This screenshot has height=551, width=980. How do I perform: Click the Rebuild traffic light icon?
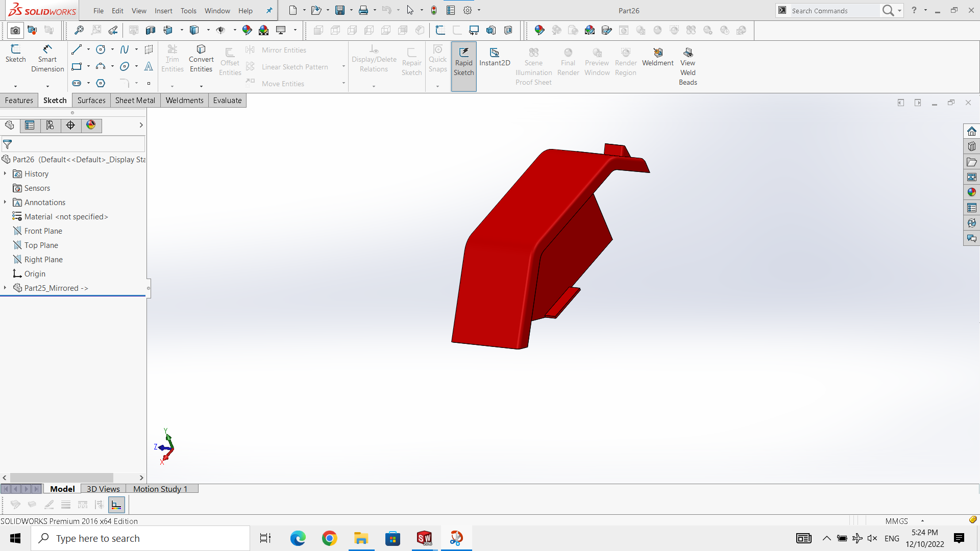click(434, 10)
